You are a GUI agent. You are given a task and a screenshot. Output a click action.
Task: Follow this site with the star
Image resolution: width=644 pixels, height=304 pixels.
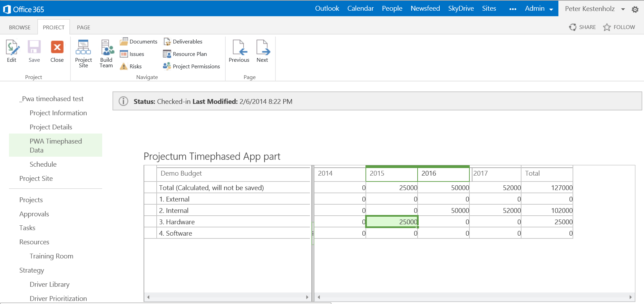click(619, 27)
